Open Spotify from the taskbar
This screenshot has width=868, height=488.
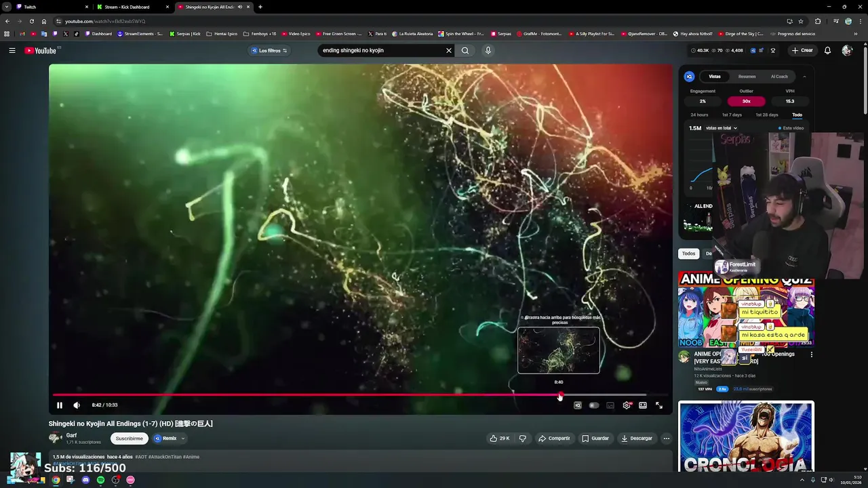(100, 480)
